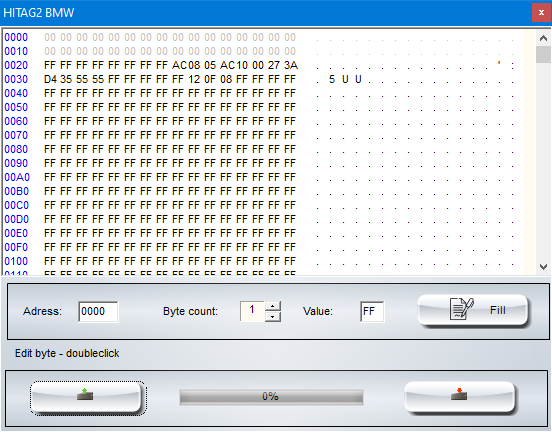Click the 0% progress bar
This screenshot has height=432, width=552.
tap(271, 397)
